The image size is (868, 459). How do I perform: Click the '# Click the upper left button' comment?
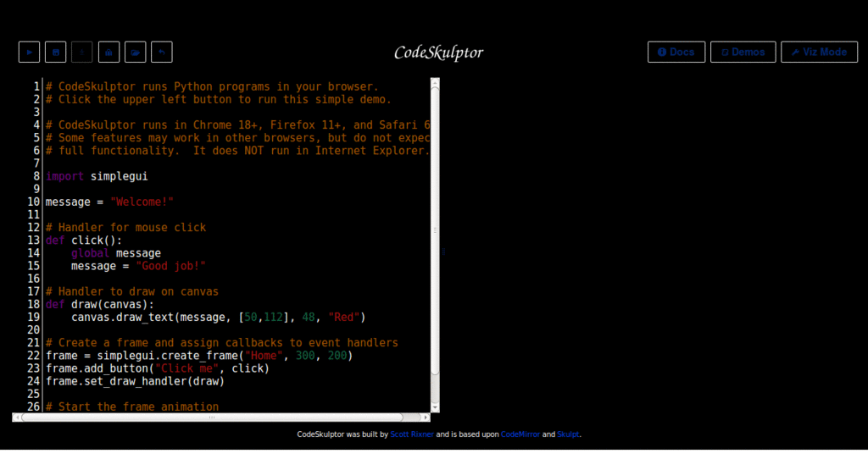(219, 100)
